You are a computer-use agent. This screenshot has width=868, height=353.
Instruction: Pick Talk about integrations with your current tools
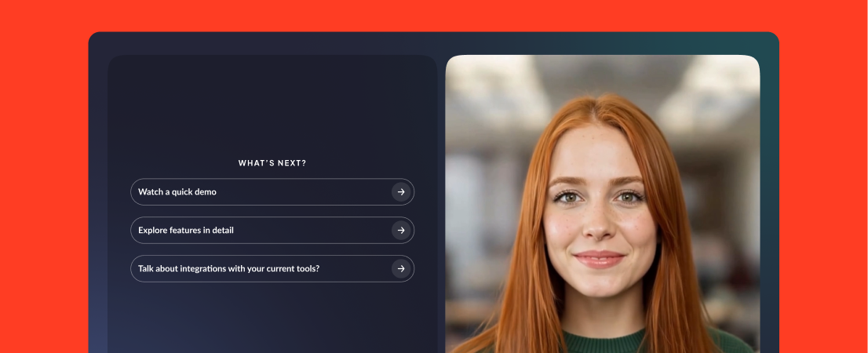click(272, 269)
